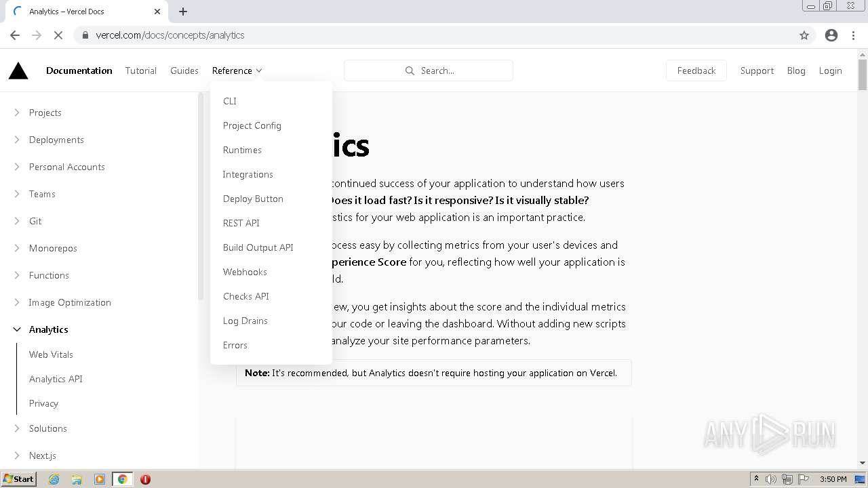Open Analytics API sidebar page

click(56, 379)
